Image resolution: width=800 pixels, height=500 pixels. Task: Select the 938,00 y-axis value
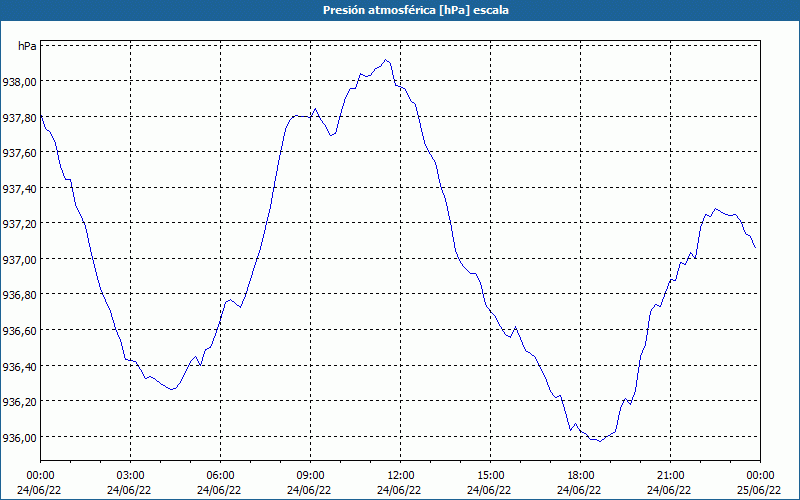[19, 82]
